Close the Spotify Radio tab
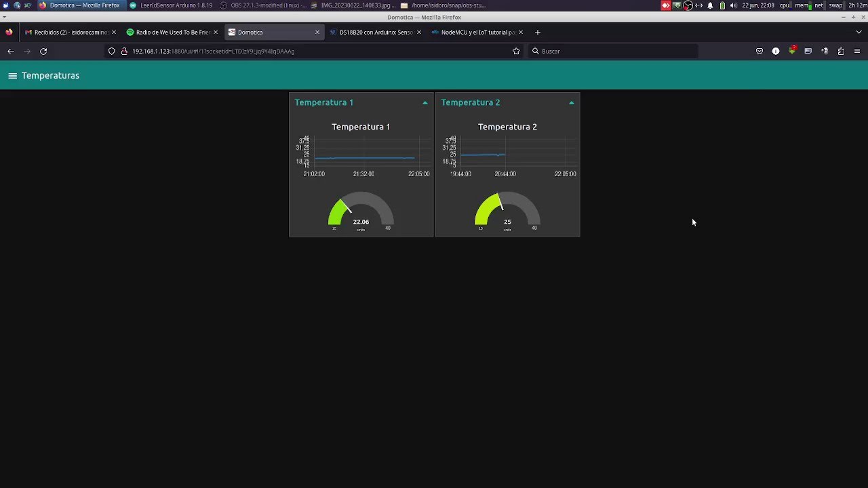 coord(216,32)
